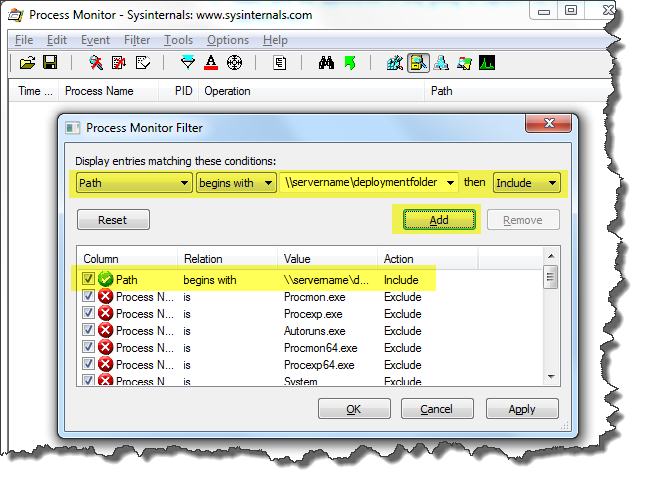This screenshot has height=484, width=646.
Task: Click the Process Tree document icon
Action: point(280,63)
